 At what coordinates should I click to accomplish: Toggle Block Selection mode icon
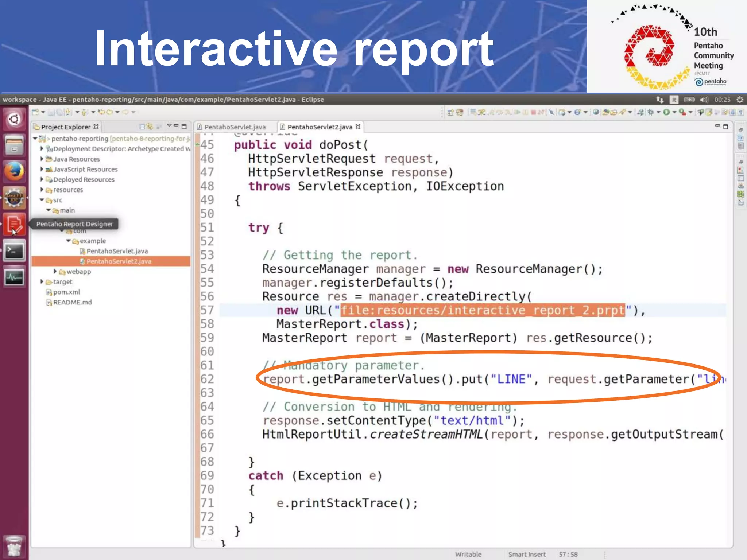[x=732, y=112]
